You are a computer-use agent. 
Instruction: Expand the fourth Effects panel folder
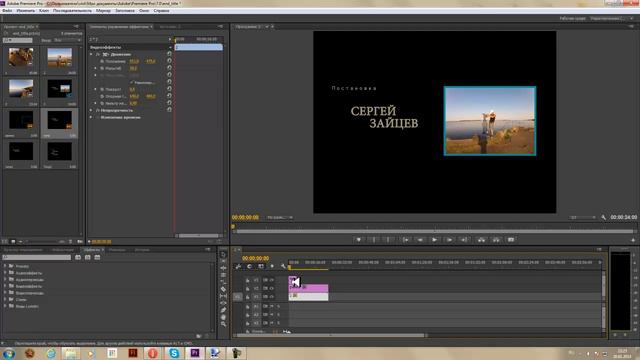click(x=5, y=286)
